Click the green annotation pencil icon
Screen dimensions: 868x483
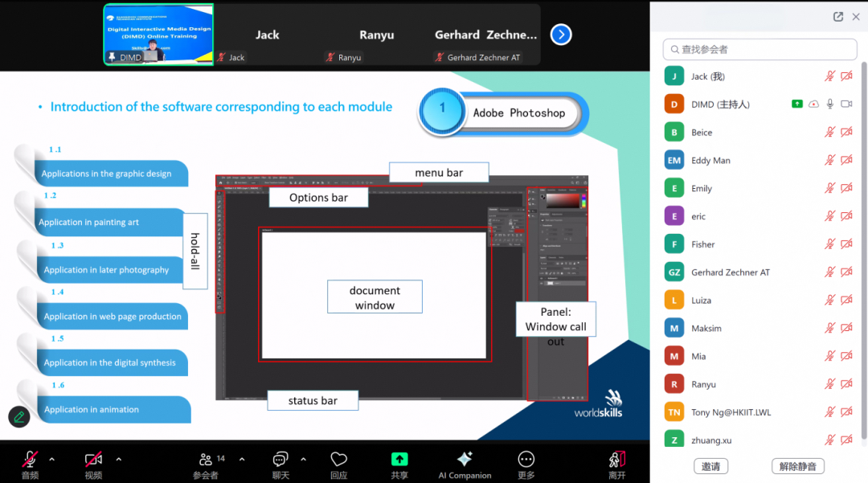point(19,416)
